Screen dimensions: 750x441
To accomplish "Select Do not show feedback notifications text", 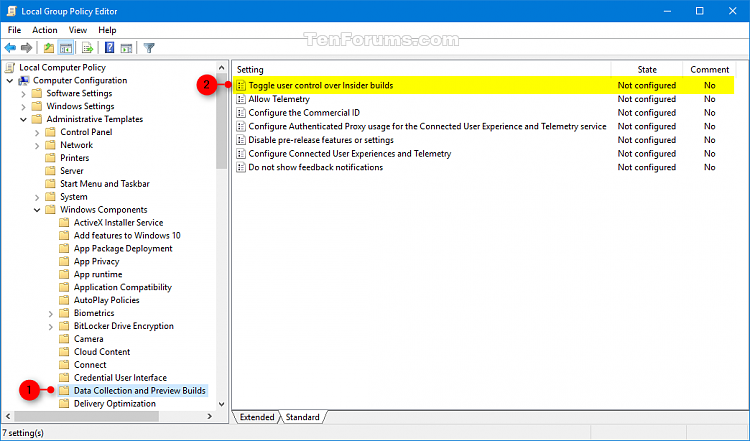I will [316, 167].
